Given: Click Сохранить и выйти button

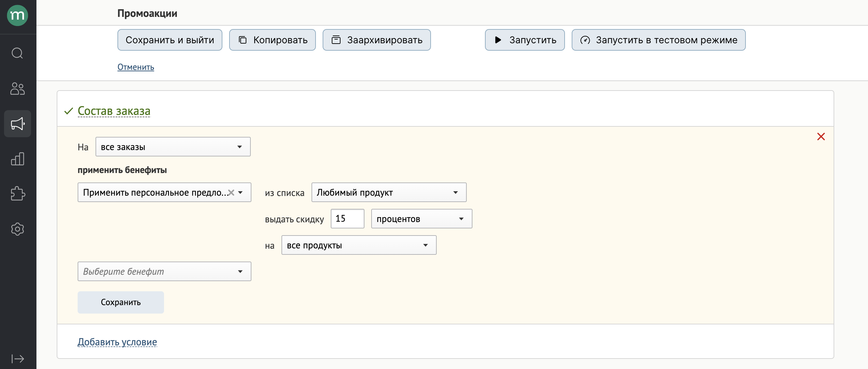Looking at the screenshot, I should [x=170, y=40].
